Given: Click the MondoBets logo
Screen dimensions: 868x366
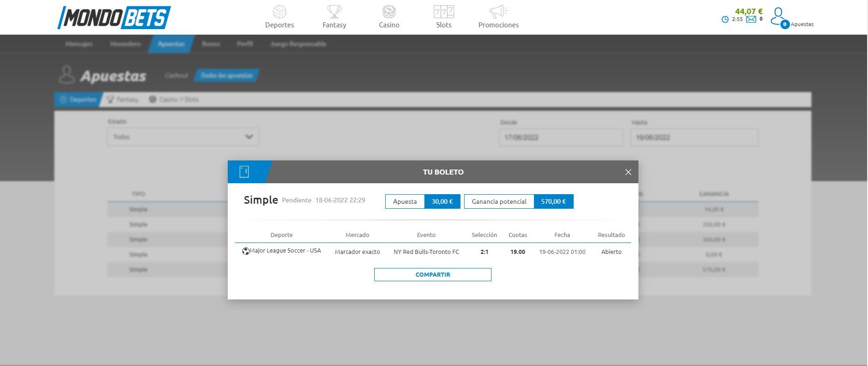Looking at the screenshot, I should [x=114, y=18].
